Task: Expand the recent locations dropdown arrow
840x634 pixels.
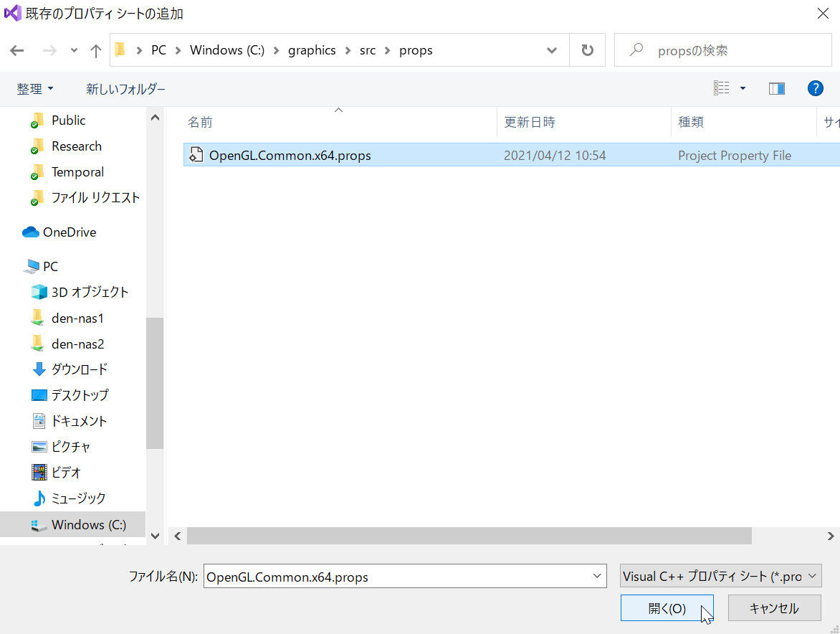Action: click(74, 50)
